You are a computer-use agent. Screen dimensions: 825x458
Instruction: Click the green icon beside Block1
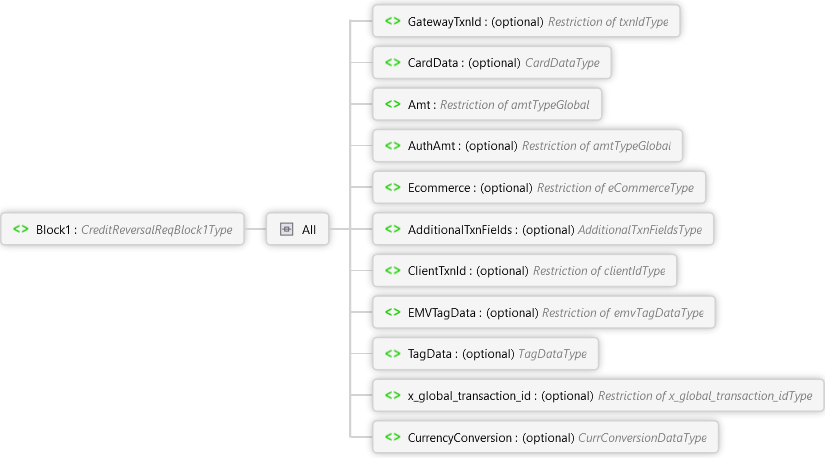pos(21,229)
